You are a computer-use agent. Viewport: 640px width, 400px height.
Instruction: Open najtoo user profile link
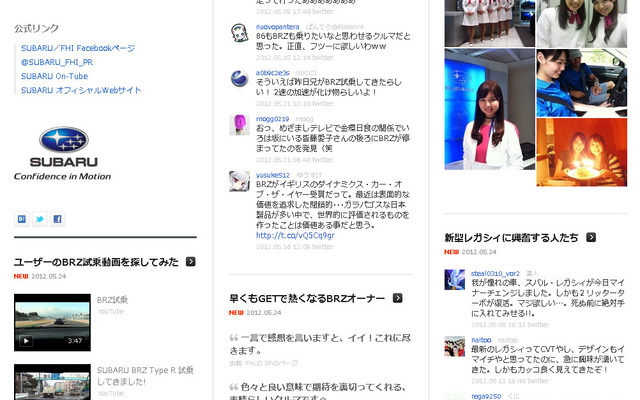click(x=481, y=340)
